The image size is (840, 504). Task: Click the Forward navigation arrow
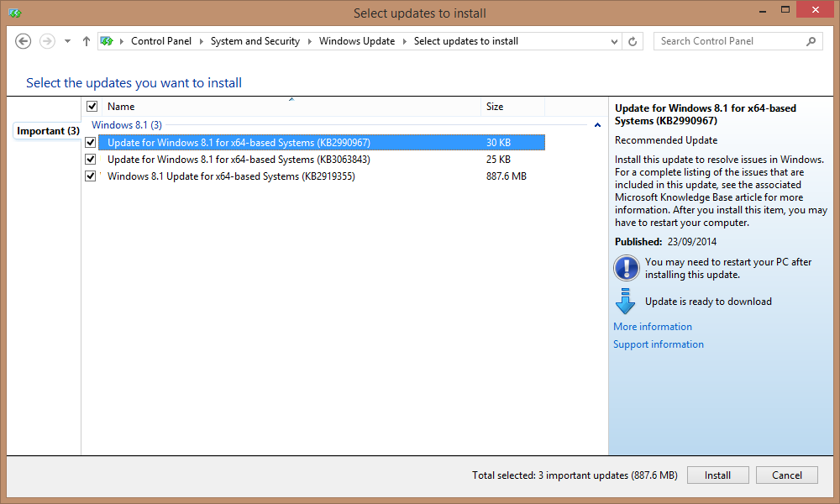[47, 41]
